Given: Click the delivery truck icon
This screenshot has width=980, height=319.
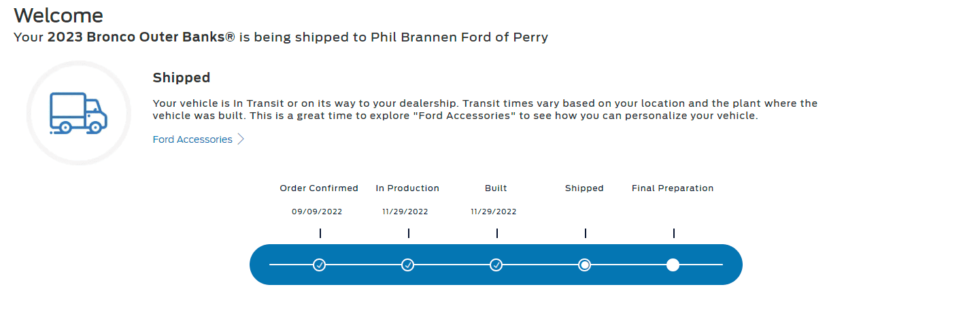Looking at the screenshot, I should tap(78, 113).
